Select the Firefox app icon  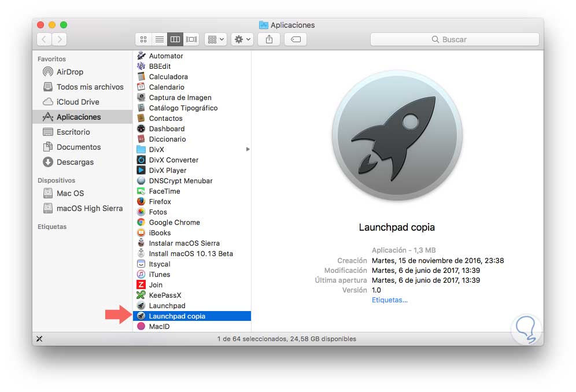pos(141,202)
